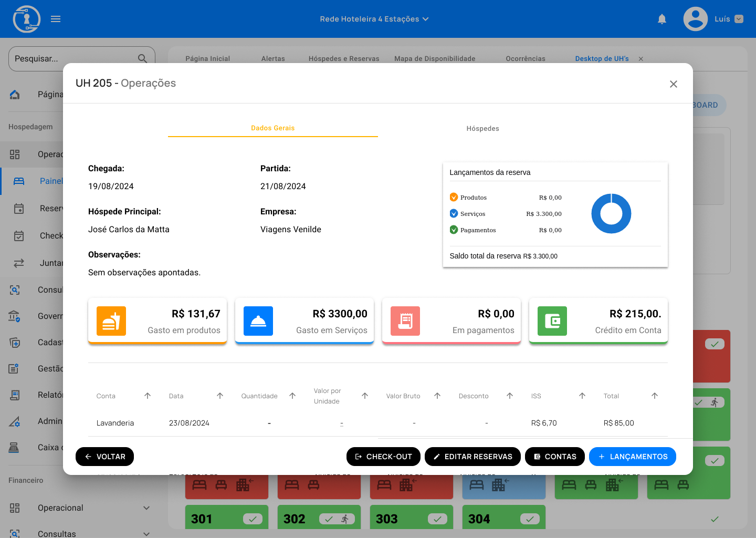Open the hamburger menu in the header

pyautogui.click(x=56, y=19)
